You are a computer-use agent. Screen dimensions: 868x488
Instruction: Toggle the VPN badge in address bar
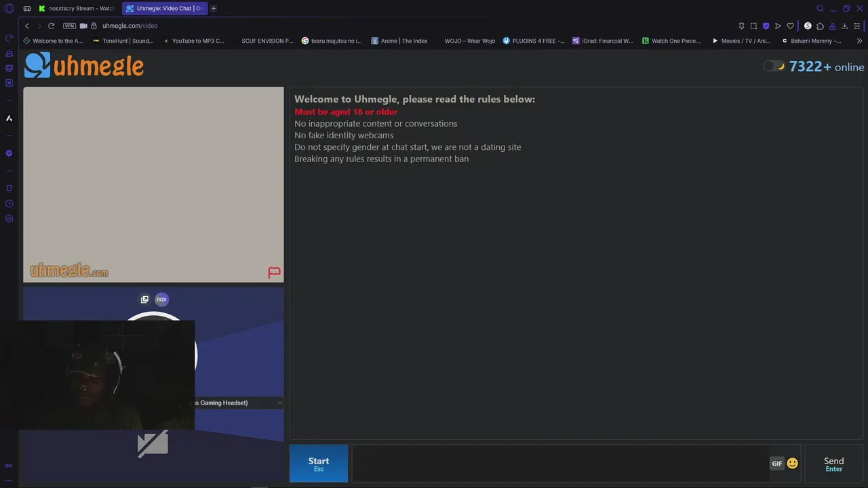point(69,26)
